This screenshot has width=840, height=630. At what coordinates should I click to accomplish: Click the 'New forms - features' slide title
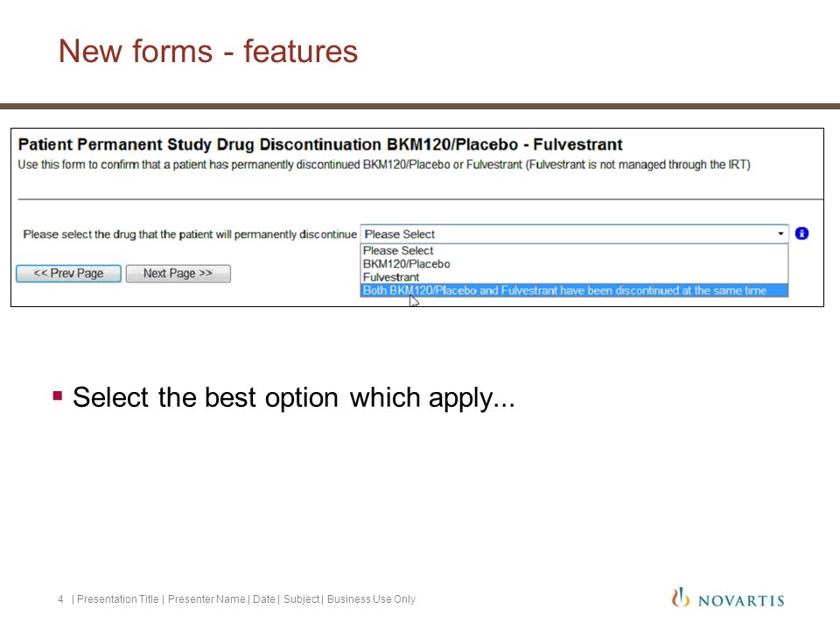pos(208,52)
